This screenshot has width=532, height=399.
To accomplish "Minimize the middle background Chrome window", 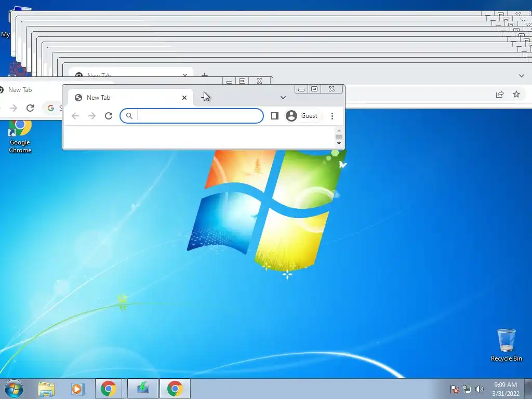I will (229, 81).
